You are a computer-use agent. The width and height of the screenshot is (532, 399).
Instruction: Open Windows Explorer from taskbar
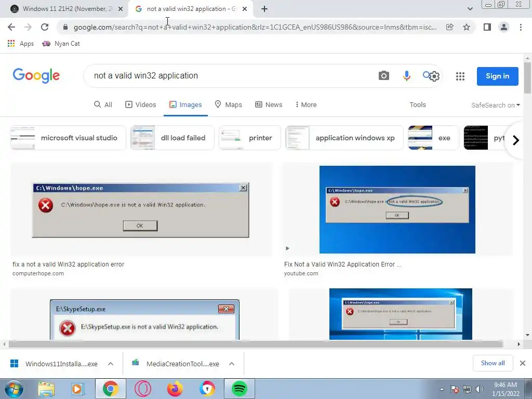tap(46, 389)
